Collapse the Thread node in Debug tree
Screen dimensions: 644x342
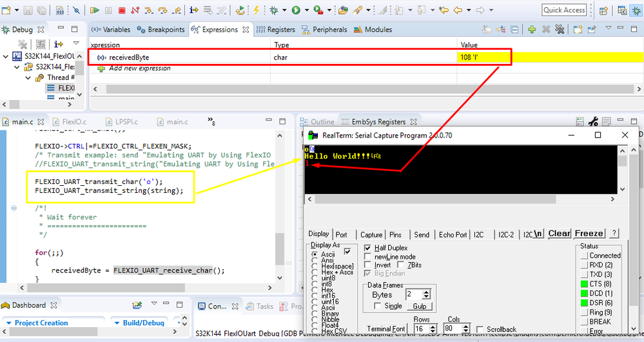click(28, 77)
